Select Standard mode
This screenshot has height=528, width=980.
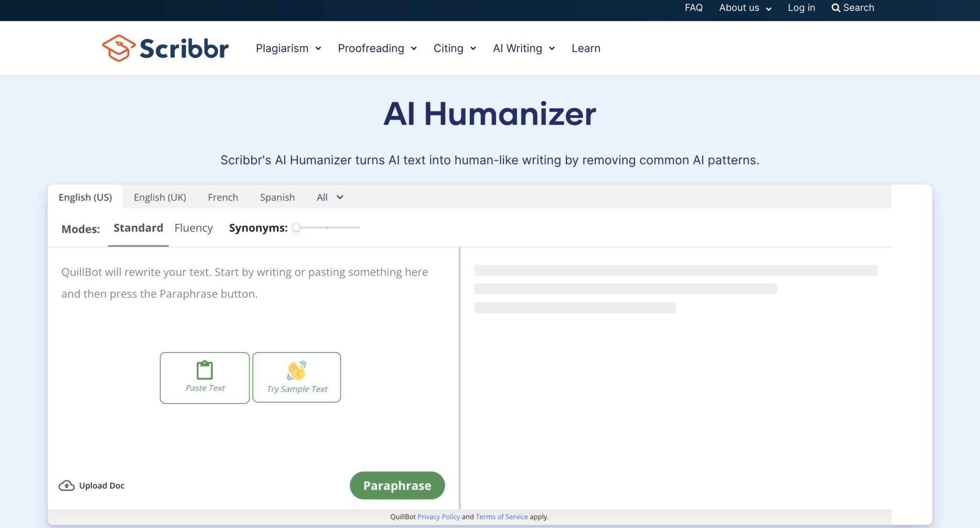point(138,228)
